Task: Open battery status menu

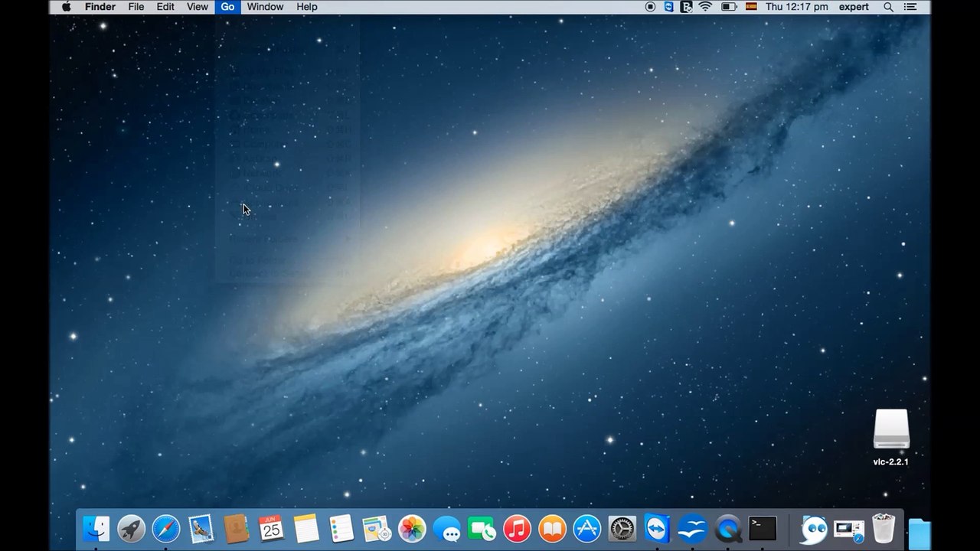Action: click(x=729, y=7)
